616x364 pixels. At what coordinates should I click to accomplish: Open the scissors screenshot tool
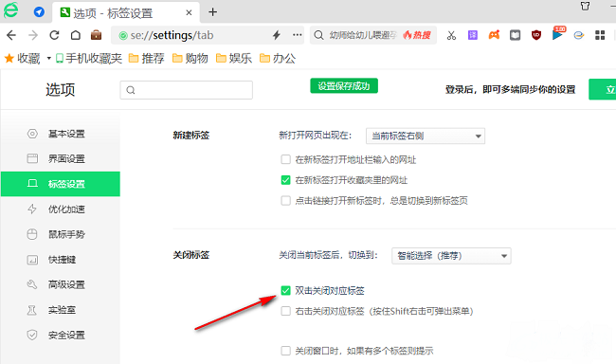tap(451, 35)
